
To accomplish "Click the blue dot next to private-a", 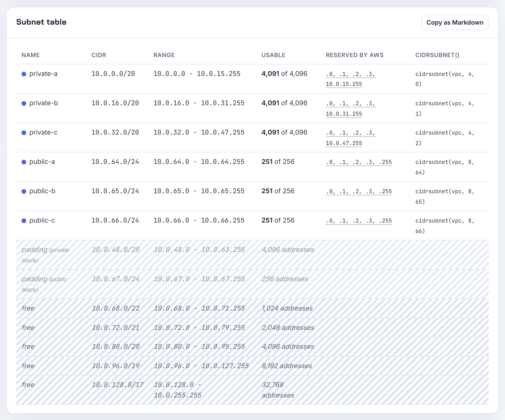I will click(x=24, y=74).
